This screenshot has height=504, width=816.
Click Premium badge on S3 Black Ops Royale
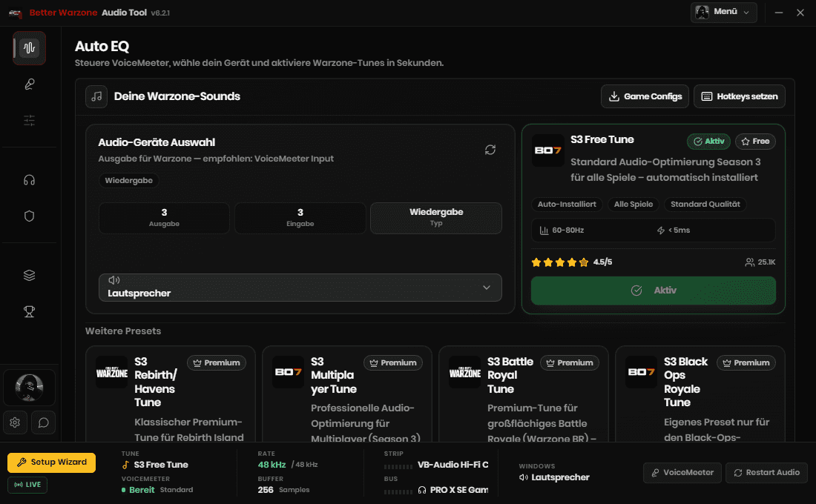pyautogui.click(x=746, y=362)
